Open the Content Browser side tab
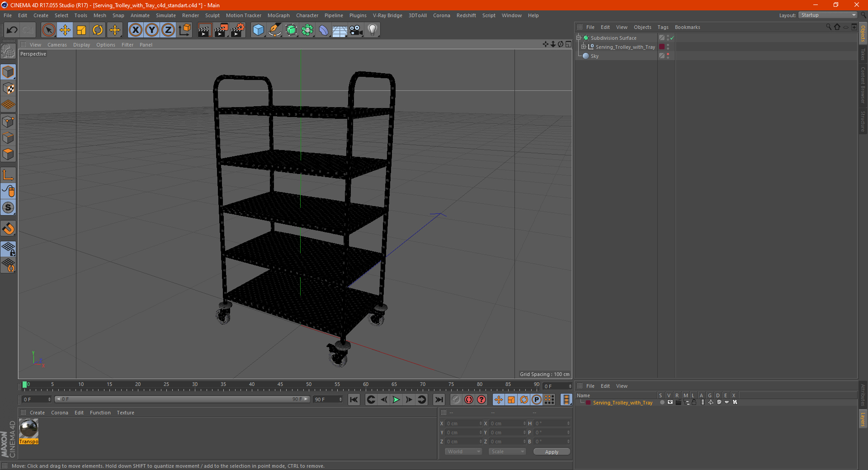Viewport: 868px width, 470px height. coord(863,85)
